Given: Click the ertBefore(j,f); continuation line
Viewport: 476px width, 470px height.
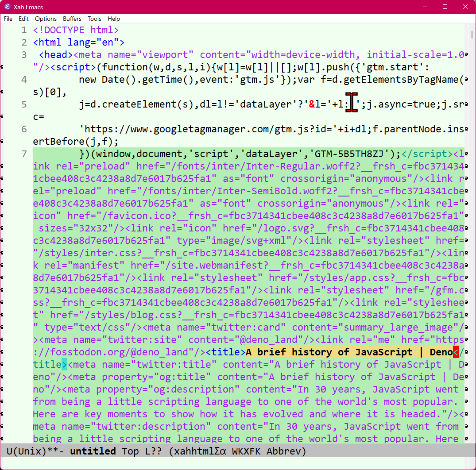Looking at the screenshot, I should click(76, 142).
